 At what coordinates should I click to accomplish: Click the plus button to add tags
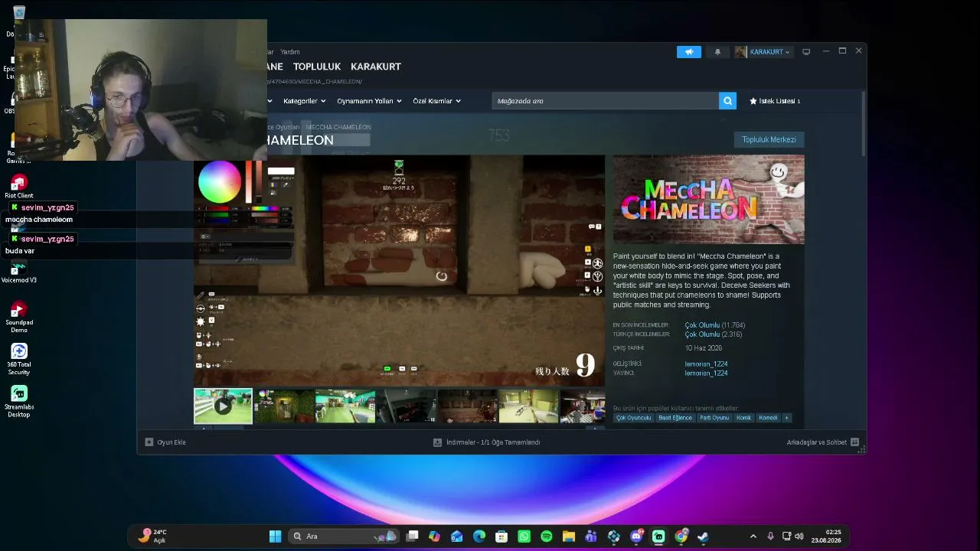(x=786, y=418)
